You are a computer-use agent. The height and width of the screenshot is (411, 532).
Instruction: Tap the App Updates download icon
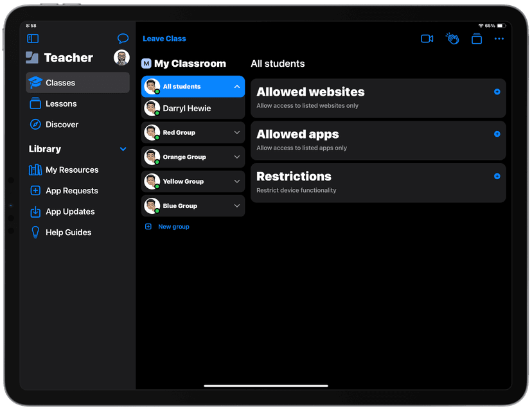point(36,211)
